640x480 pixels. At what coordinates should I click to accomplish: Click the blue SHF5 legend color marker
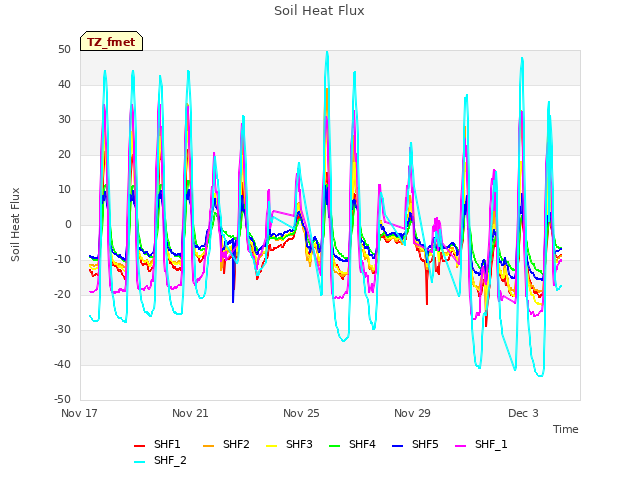397,446
